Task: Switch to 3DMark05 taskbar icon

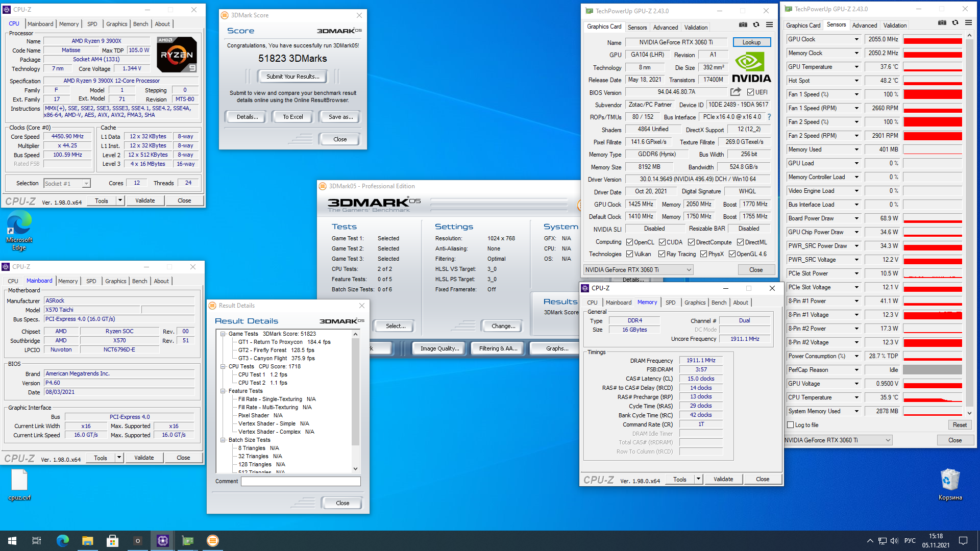Action: tap(213, 541)
